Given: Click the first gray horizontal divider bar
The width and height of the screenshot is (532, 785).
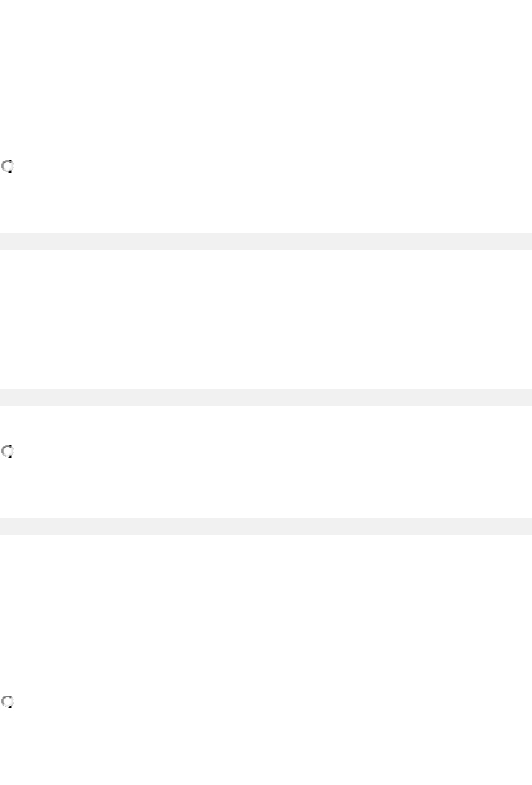Looking at the screenshot, I should pos(266,241).
